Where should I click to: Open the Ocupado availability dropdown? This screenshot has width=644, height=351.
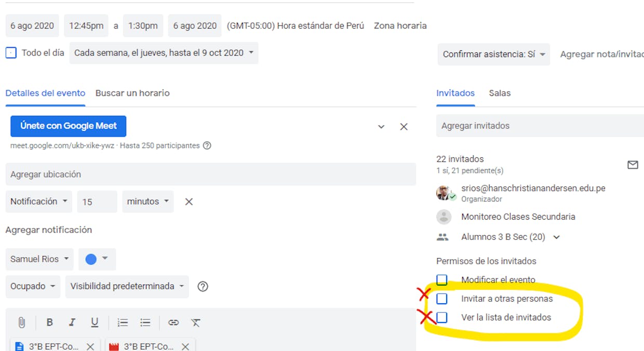coord(33,286)
